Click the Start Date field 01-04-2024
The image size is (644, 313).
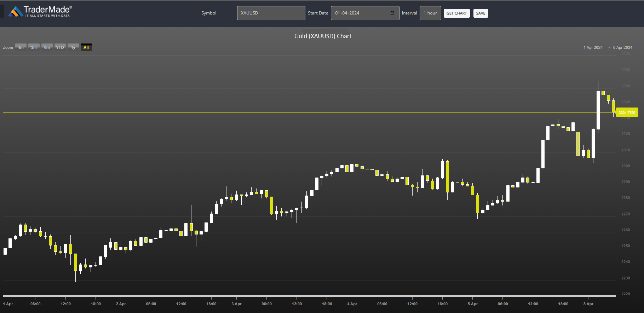[x=365, y=13]
